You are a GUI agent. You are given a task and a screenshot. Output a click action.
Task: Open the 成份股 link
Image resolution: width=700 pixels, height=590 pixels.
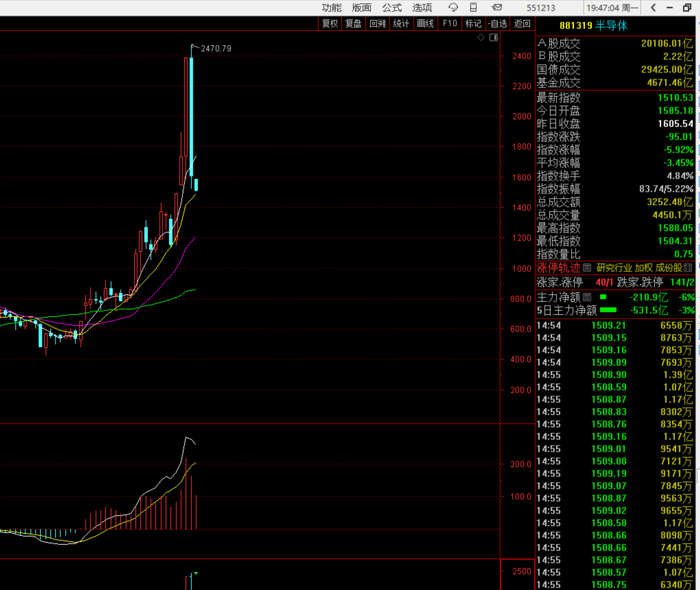pyautogui.click(x=669, y=268)
